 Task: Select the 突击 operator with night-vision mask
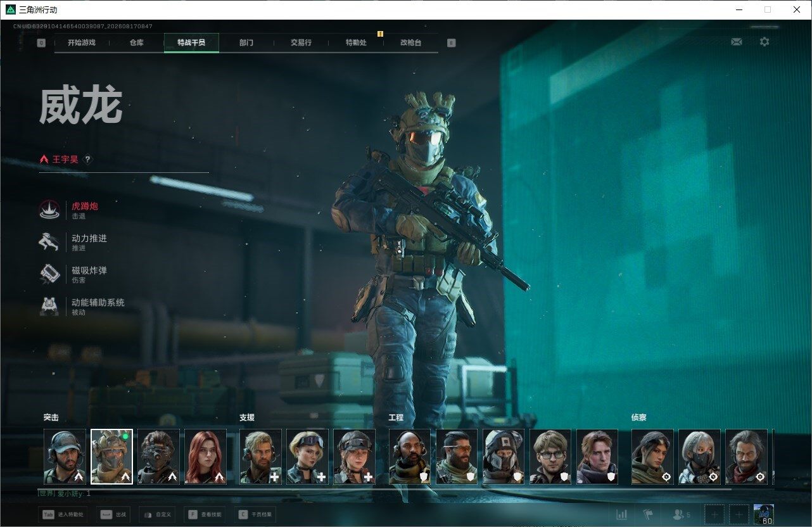coord(158,457)
